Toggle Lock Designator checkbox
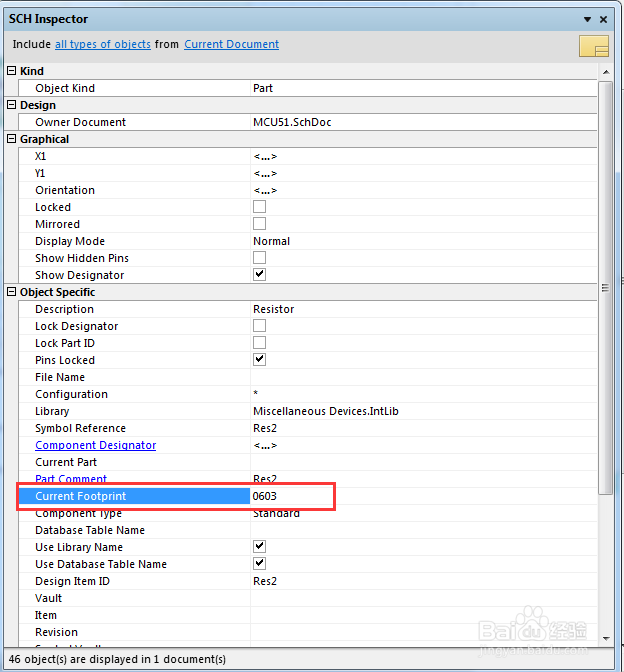Viewport: 624px width, 672px height. pyautogui.click(x=259, y=326)
